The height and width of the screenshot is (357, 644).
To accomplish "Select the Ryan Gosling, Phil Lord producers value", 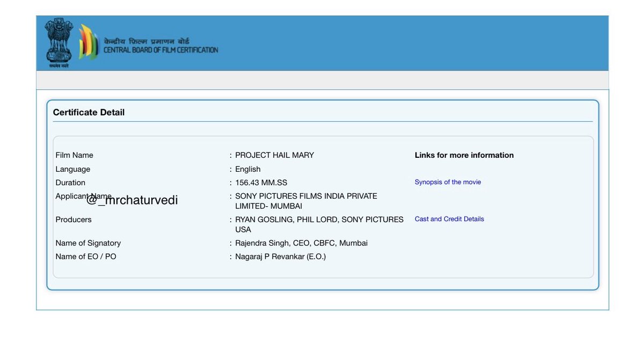I will click(319, 224).
